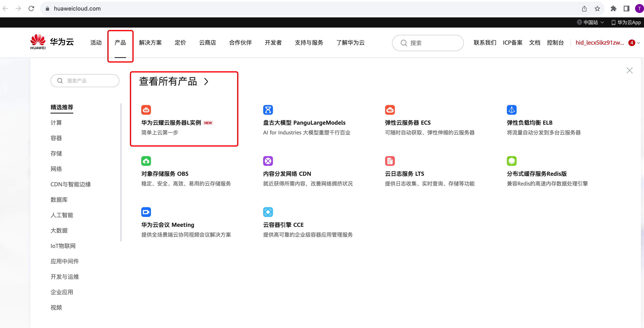Open the 华为云耀云服务器L实例 product icon
Screen dimensions: 644x328
click(146, 110)
